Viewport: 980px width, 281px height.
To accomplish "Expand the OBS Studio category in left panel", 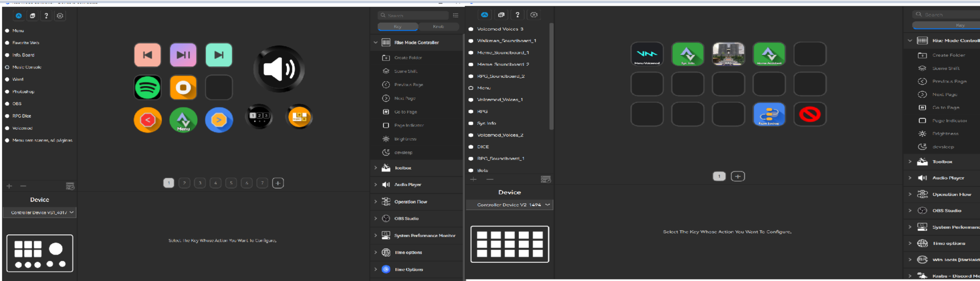I will click(406, 219).
